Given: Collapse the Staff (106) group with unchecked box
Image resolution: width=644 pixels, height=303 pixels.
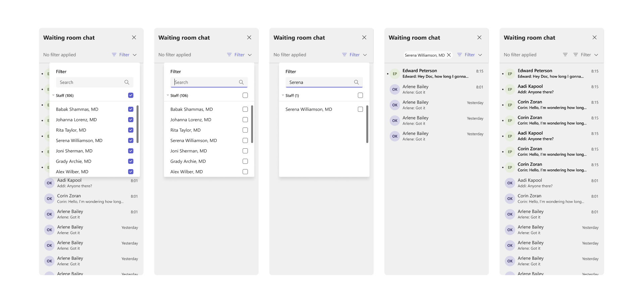Looking at the screenshot, I should point(168,95).
